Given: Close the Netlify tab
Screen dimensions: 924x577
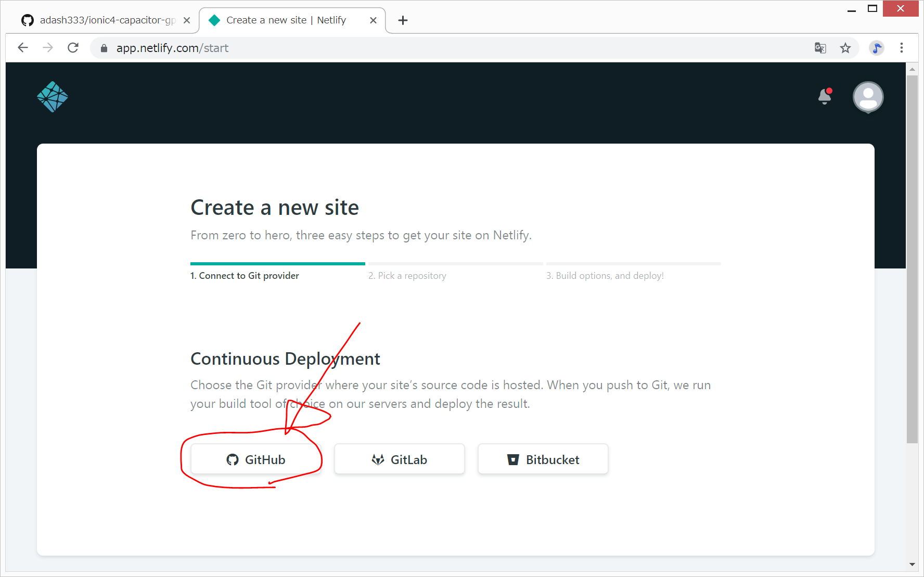Looking at the screenshot, I should pos(373,20).
